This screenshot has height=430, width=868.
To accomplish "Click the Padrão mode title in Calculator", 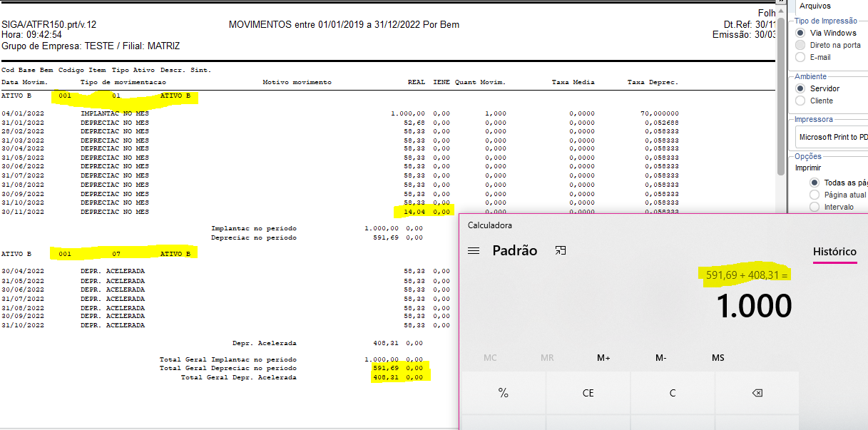I will coord(515,251).
